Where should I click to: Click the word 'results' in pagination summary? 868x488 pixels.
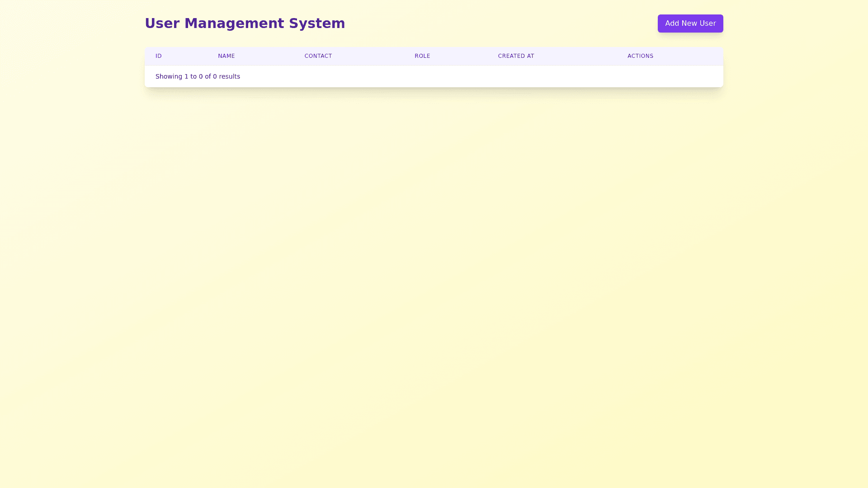point(229,76)
